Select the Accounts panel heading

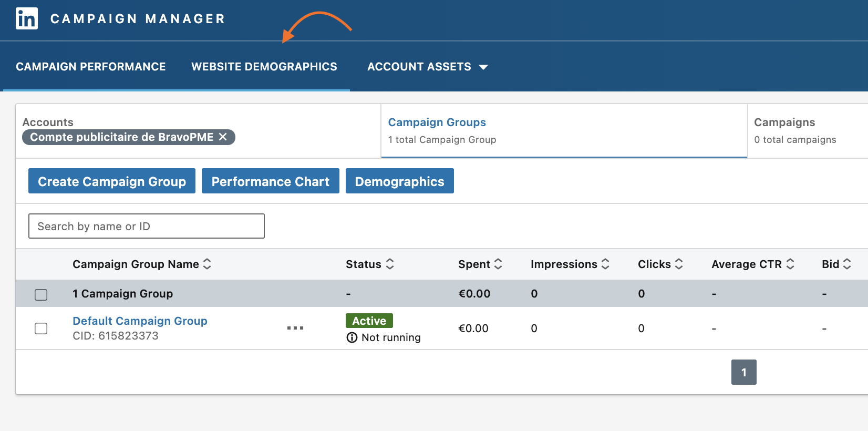(x=48, y=122)
